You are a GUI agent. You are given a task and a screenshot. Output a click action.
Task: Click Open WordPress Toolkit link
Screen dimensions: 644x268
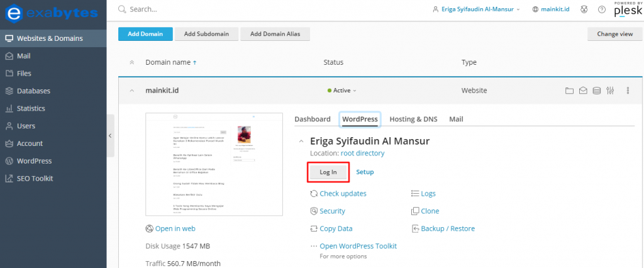pos(358,246)
